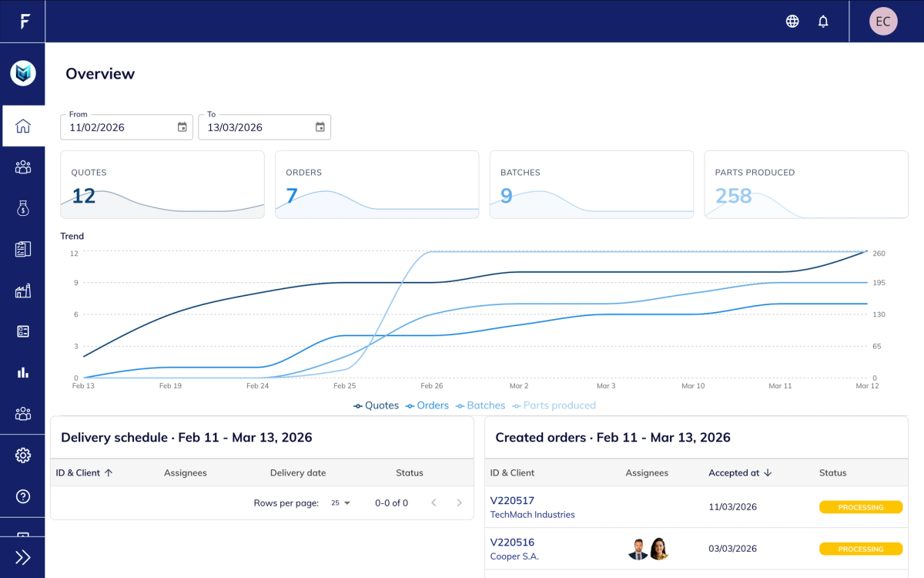Open order V220517 link
This screenshot has width=924, height=578.
click(512, 501)
